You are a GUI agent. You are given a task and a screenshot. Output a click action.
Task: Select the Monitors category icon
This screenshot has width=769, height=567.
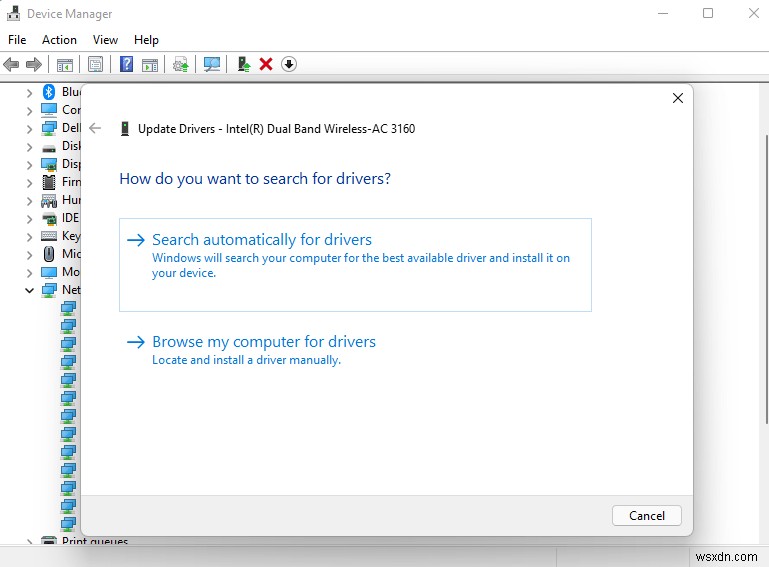click(x=49, y=272)
